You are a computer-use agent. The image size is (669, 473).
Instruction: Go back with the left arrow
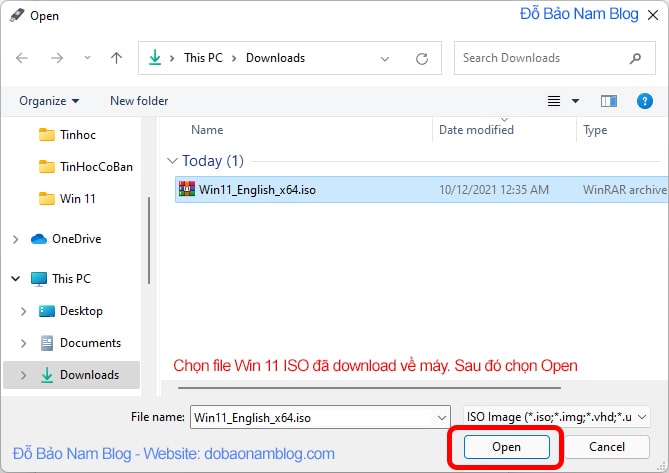click(x=22, y=58)
